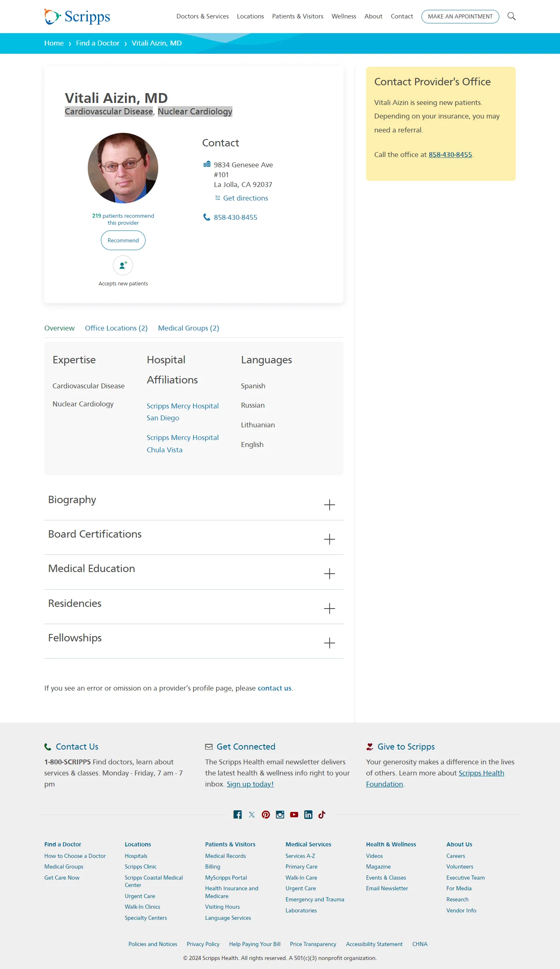Viewport: 560px width, 969px height.
Task: Expand the Biography section
Action: [329, 504]
